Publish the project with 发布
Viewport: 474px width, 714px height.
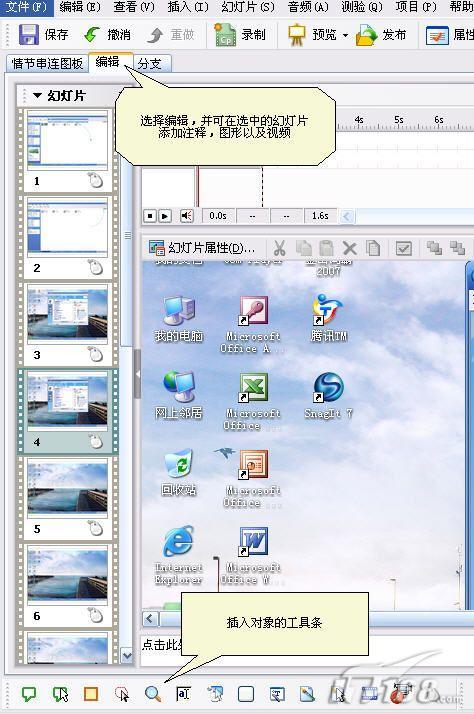pyautogui.click(x=381, y=35)
